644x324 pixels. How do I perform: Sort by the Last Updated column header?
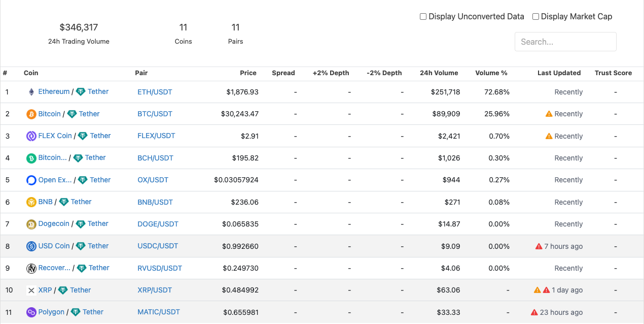(559, 73)
